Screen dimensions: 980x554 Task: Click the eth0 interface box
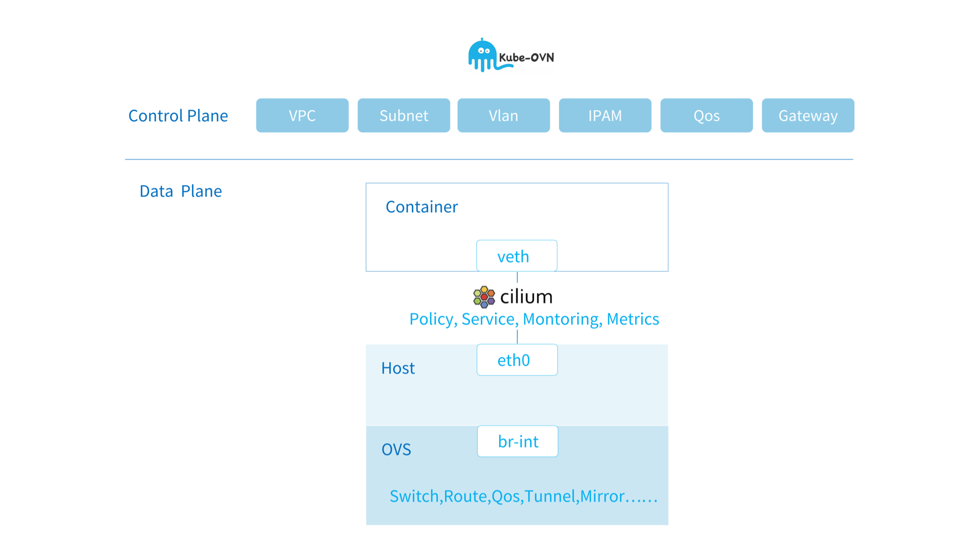click(x=517, y=360)
